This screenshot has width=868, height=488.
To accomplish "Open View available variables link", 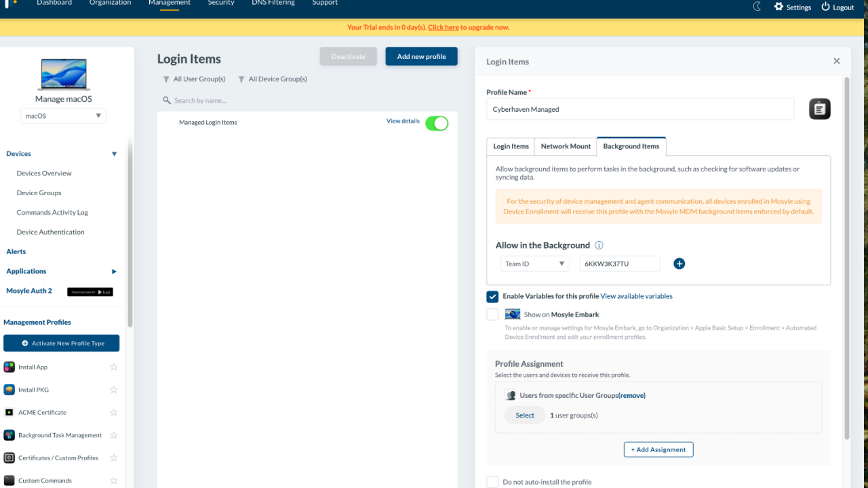I will pos(636,296).
